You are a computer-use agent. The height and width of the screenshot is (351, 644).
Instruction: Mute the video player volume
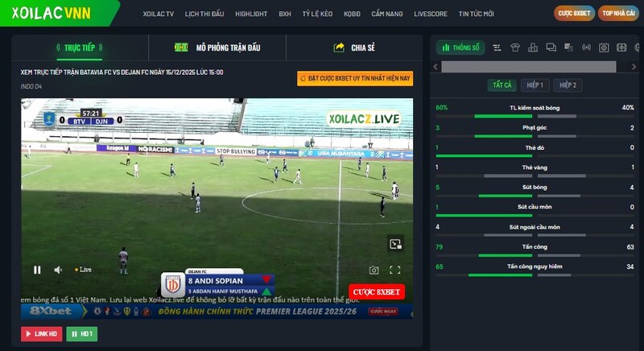coord(58,270)
